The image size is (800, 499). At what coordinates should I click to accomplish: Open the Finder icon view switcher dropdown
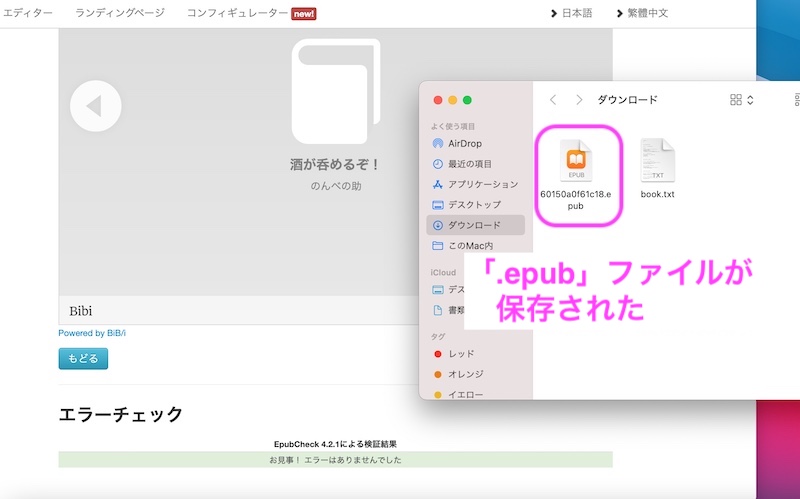click(x=741, y=100)
